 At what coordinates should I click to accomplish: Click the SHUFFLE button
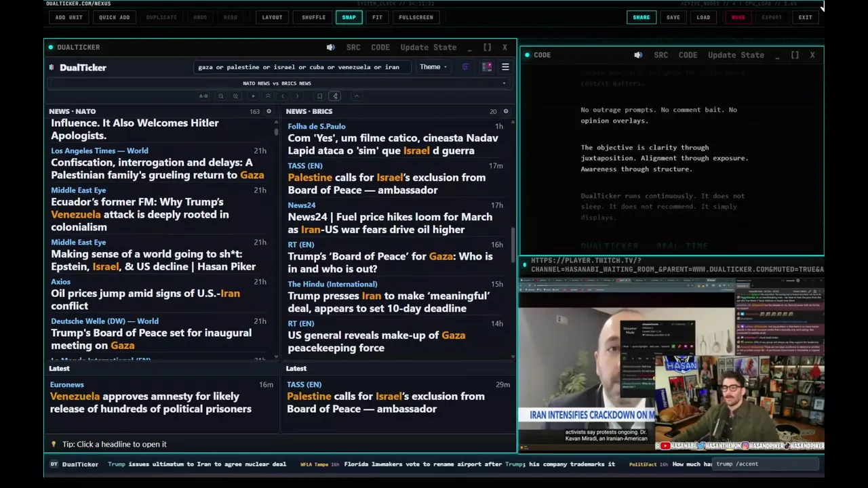(313, 17)
